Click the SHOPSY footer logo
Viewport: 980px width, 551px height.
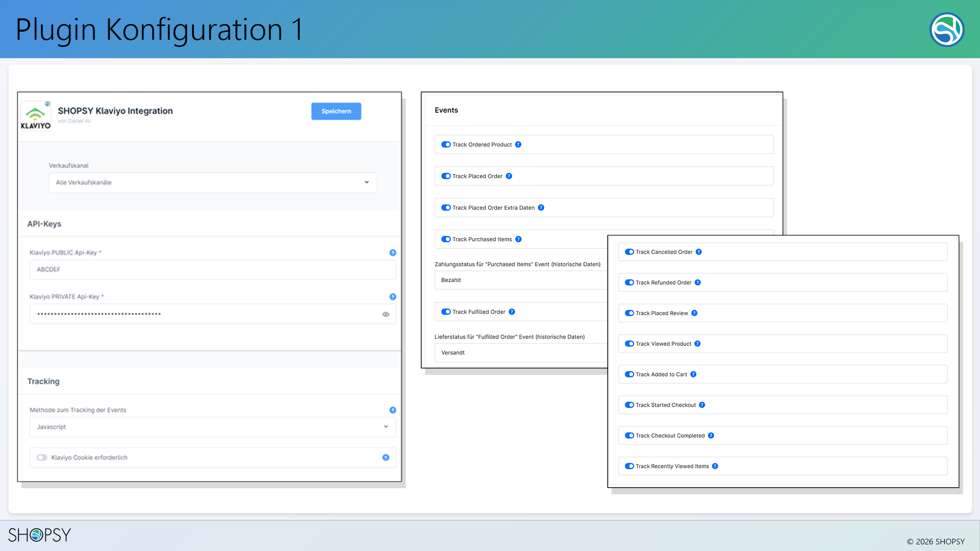(39, 535)
